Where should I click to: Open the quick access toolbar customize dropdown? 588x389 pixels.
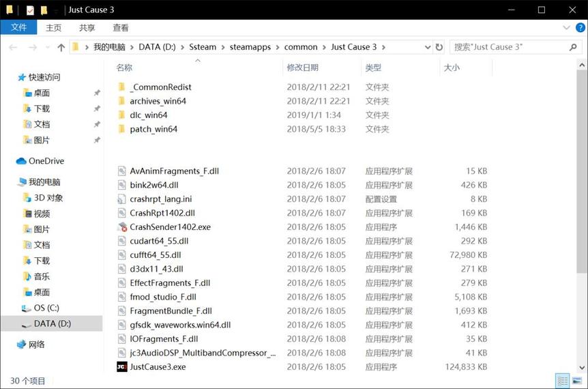[56, 10]
